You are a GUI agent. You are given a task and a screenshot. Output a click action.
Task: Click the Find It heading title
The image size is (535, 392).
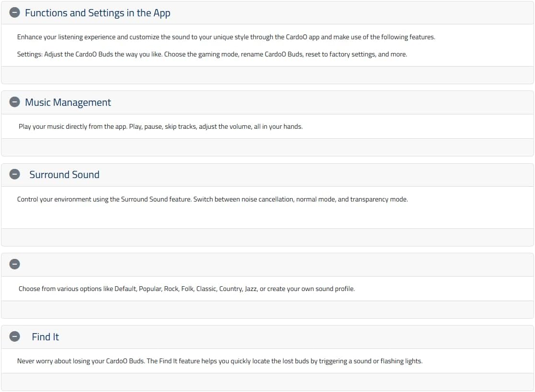(45, 337)
